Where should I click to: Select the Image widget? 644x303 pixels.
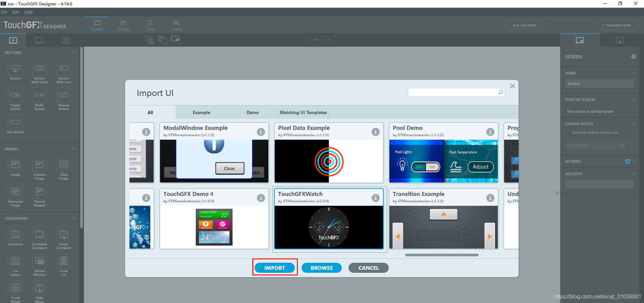[x=15, y=165]
